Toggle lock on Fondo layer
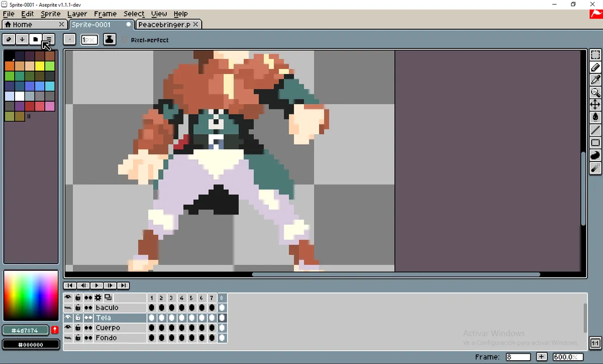603x364 pixels. pos(78,338)
